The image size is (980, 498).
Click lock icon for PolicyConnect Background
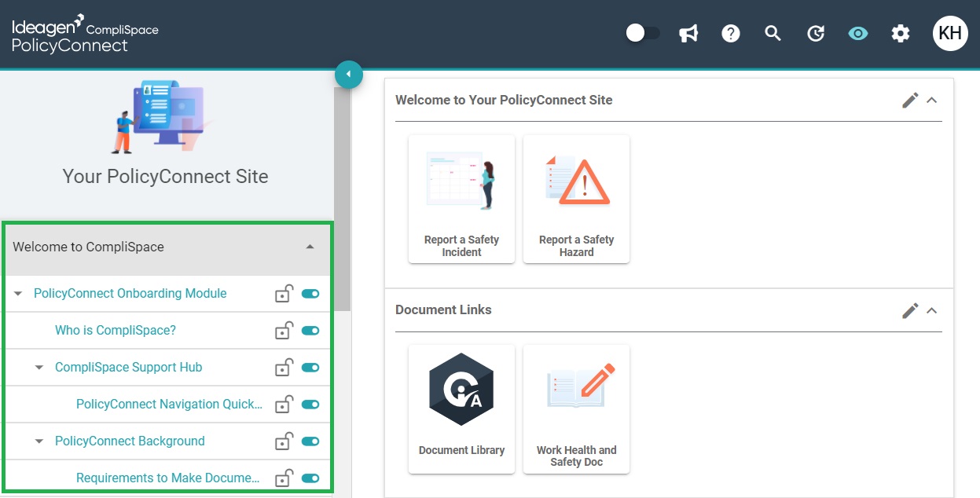tap(284, 441)
